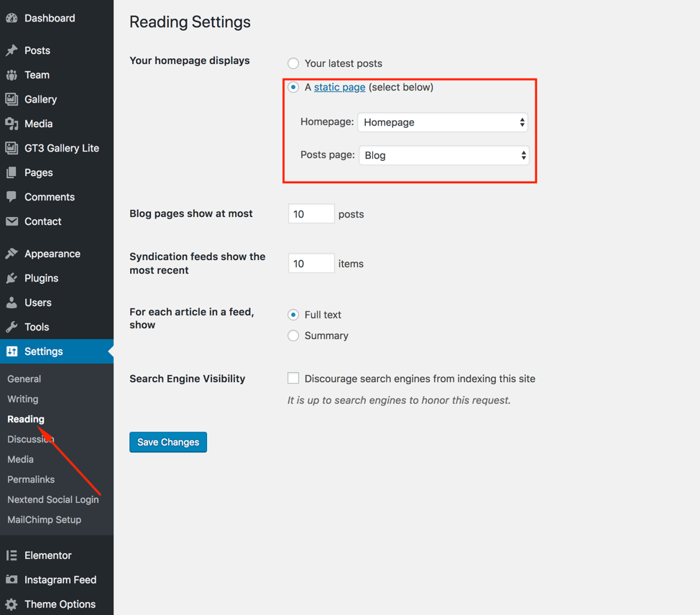
Task: Click the Comments speech bubble icon
Action: pyautogui.click(x=11, y=197)
